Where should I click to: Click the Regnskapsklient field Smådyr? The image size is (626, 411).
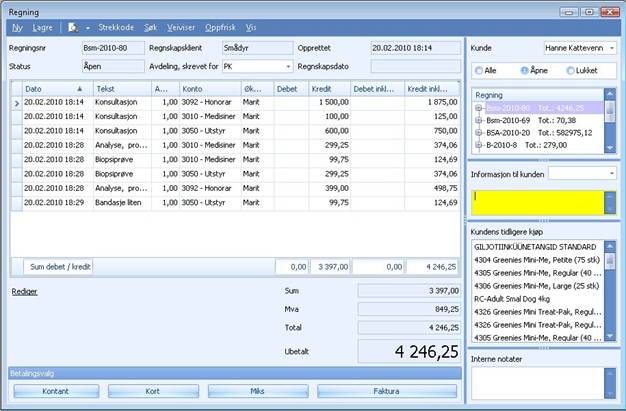tap(258, 48)
